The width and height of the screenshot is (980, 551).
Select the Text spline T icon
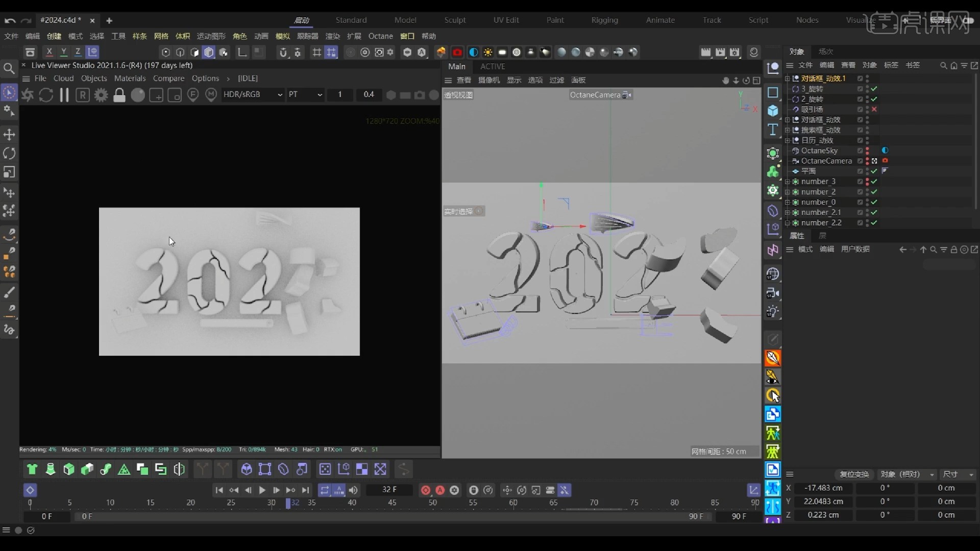773,130
